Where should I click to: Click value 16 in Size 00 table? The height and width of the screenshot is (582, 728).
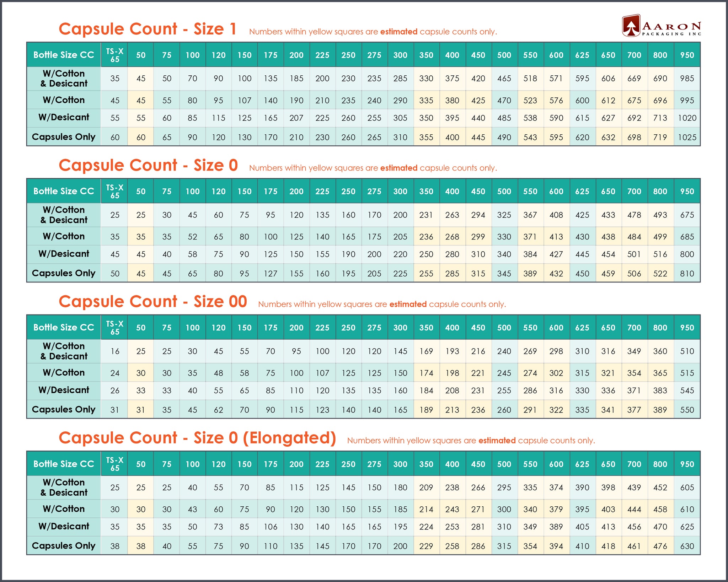click(115, 351)
